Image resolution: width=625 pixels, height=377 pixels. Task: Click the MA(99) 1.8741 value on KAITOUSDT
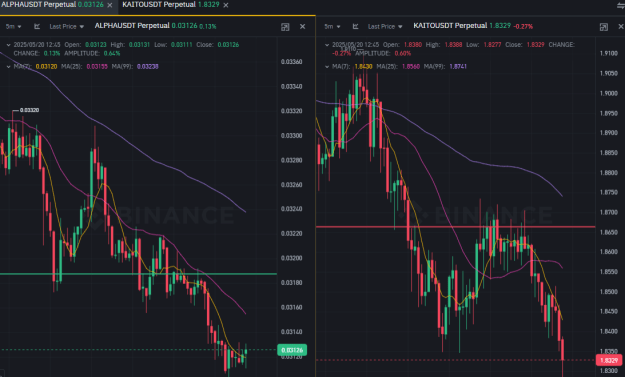458,67
